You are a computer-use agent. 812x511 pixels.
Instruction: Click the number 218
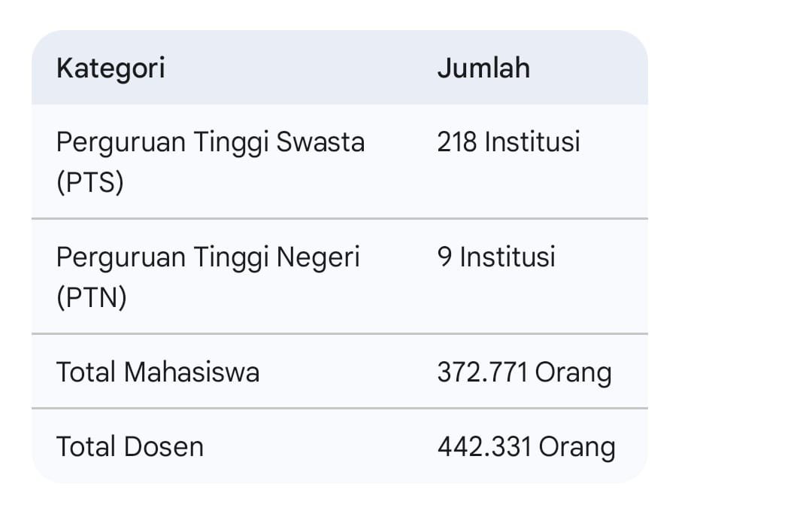(x=457, y=141)
